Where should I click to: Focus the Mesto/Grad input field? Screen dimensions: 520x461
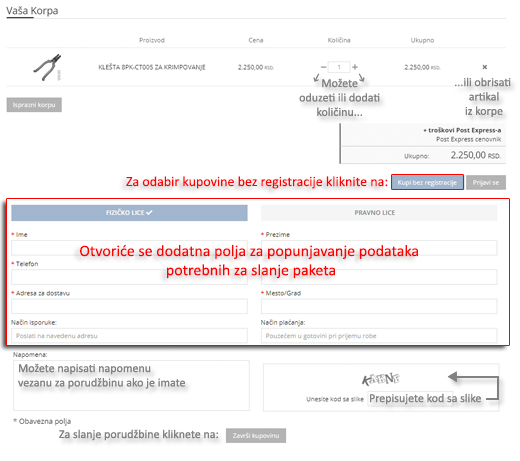click(x=379, y=306)
